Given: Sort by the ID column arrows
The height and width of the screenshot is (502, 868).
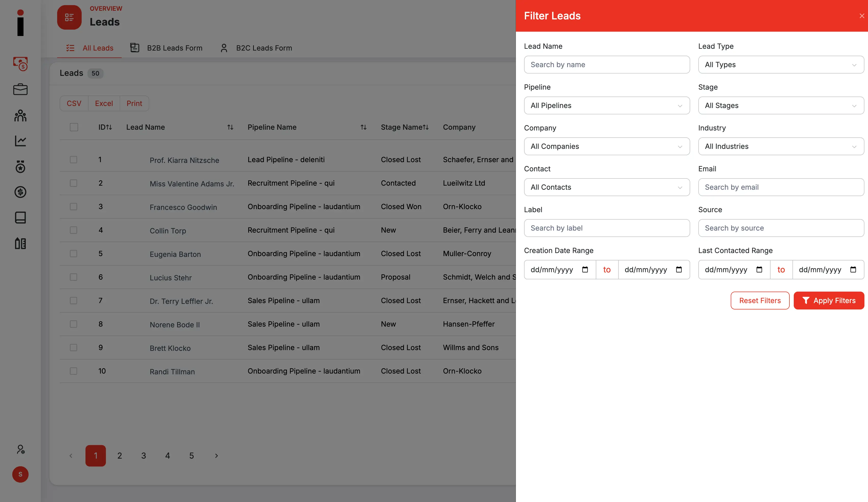Looking at the screenshot, I should 109,127.
